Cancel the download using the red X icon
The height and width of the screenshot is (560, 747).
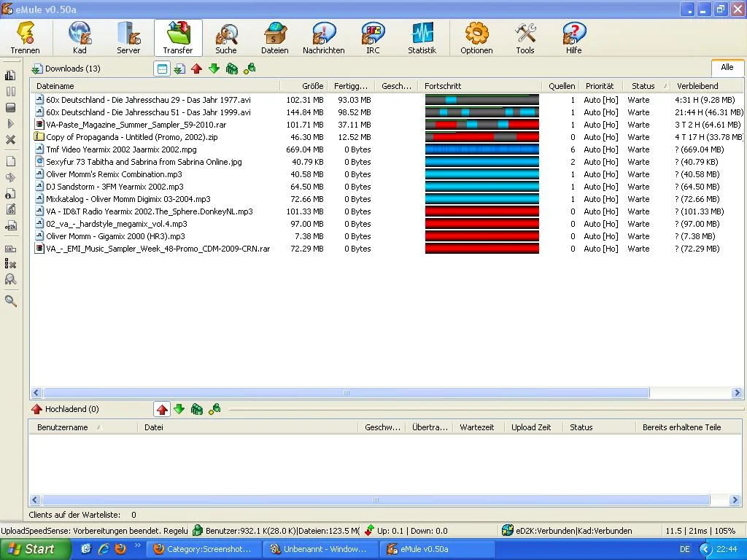point(10,139)
